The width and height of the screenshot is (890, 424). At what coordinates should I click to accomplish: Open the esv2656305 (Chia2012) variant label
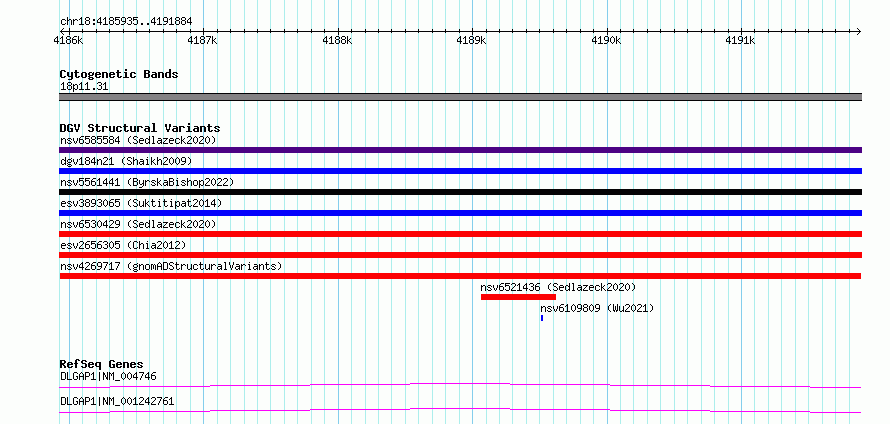(123, 245)
